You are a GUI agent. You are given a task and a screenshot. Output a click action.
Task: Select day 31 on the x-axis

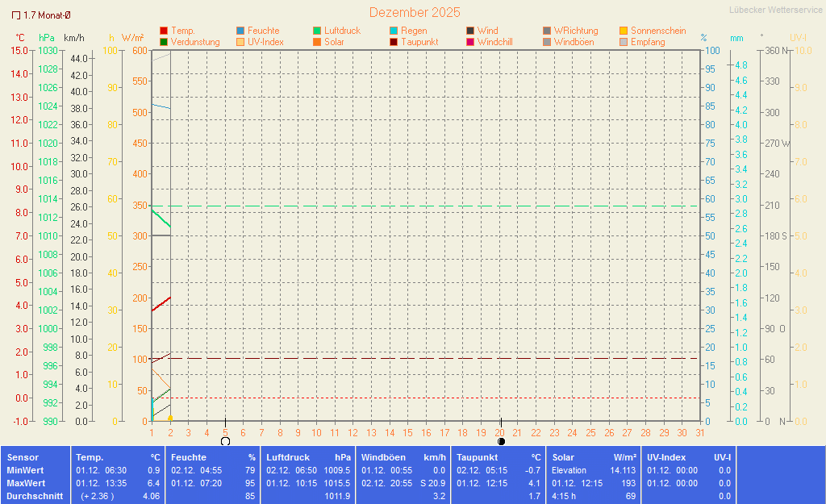click(x=700, y=433)
